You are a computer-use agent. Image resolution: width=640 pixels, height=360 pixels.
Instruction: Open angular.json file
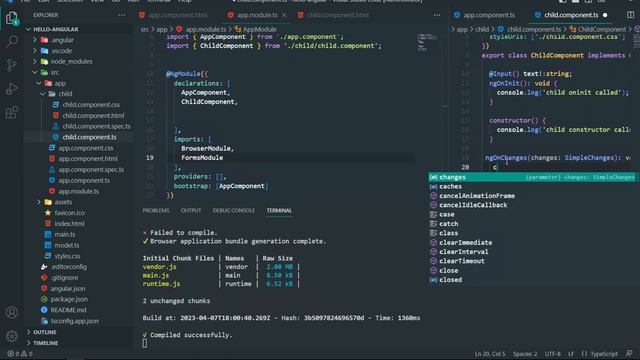pos(68,289)
